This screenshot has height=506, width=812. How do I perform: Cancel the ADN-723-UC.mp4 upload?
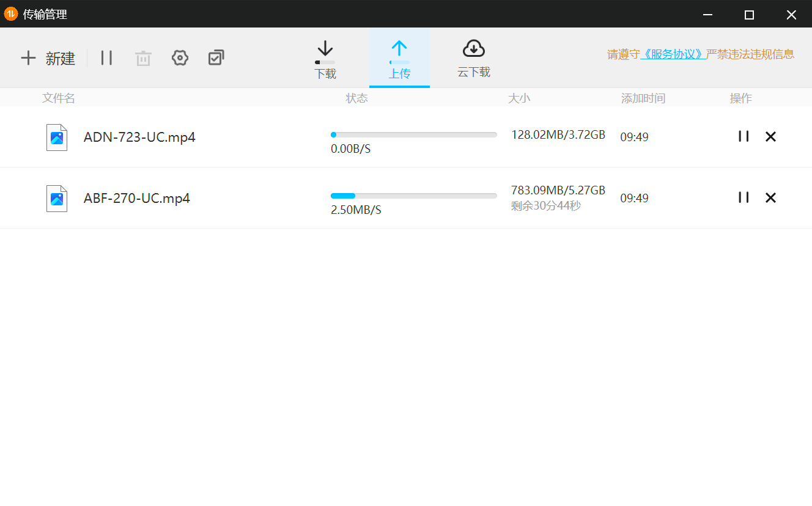[x=770, y=137]
